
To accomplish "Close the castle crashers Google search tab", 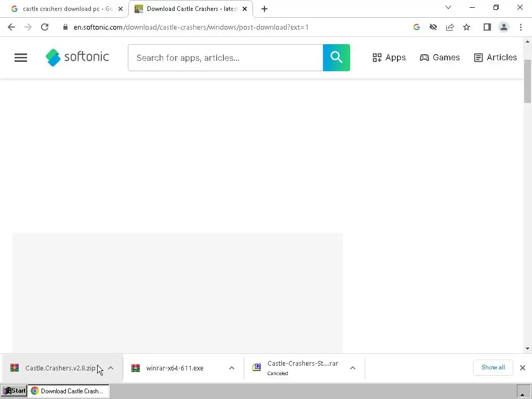I will pyautogui.click(x=121, y=9).
